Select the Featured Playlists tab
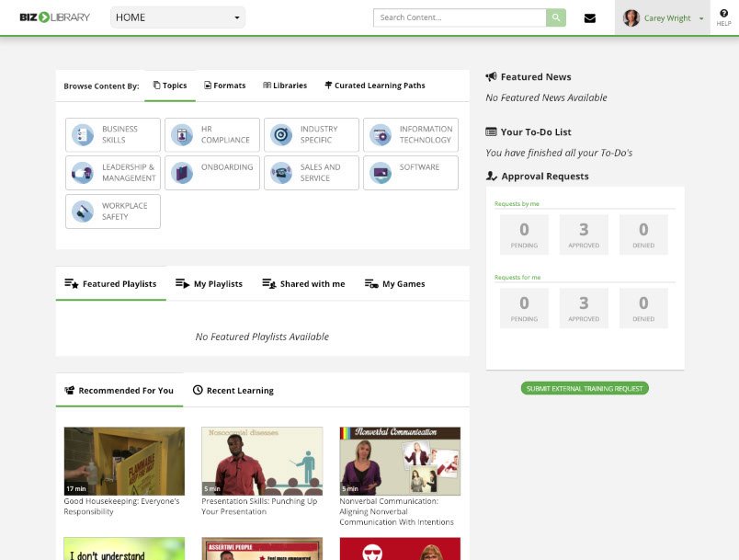 pyautogui.click(x=110, y=284)
